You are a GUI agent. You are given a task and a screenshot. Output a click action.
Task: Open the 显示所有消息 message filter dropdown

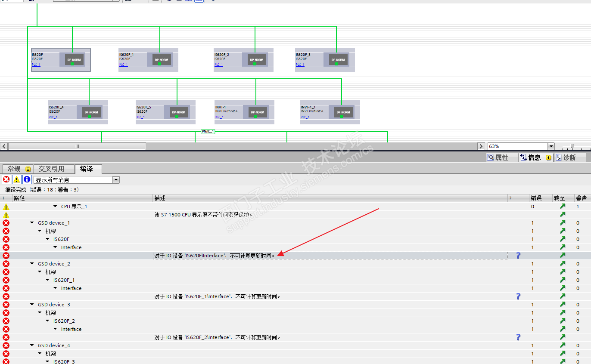pos(116,180)
